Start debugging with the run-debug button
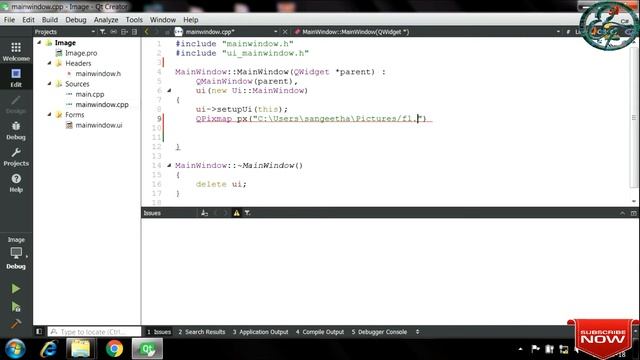 point(16,307)
